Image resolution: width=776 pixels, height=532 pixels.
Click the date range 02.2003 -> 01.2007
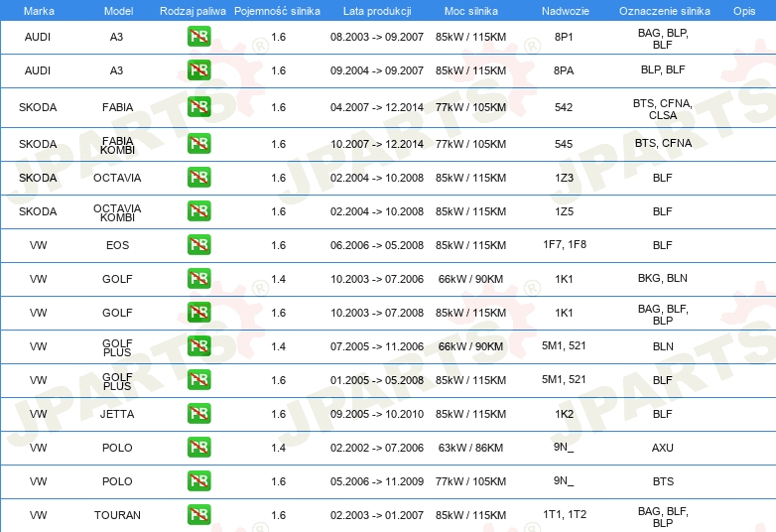(377, 515)
